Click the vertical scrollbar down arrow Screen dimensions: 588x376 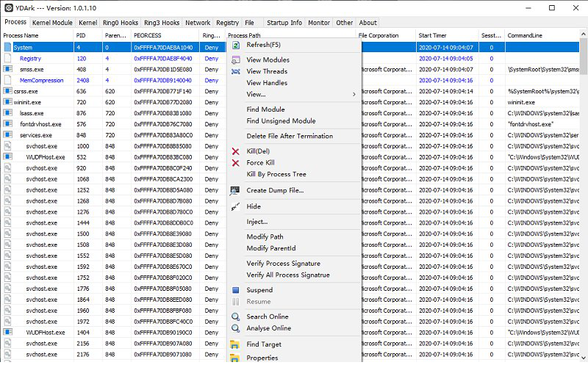[x=583, y=358]
